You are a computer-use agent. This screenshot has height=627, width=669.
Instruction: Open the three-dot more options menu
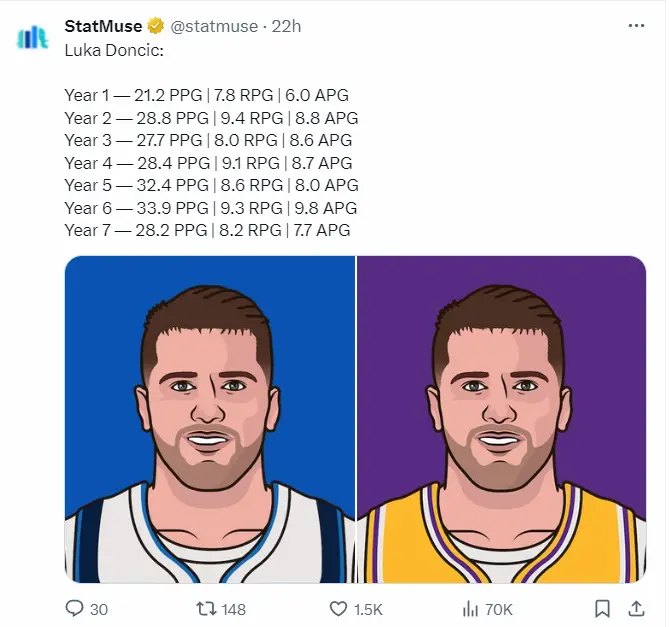(635, 25)
